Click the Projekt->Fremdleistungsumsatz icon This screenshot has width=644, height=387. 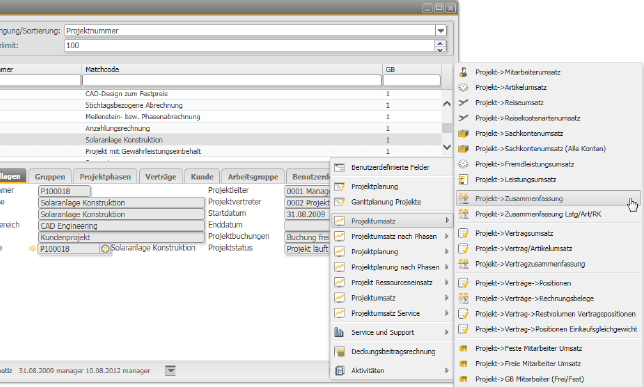(x=463, y=164)
